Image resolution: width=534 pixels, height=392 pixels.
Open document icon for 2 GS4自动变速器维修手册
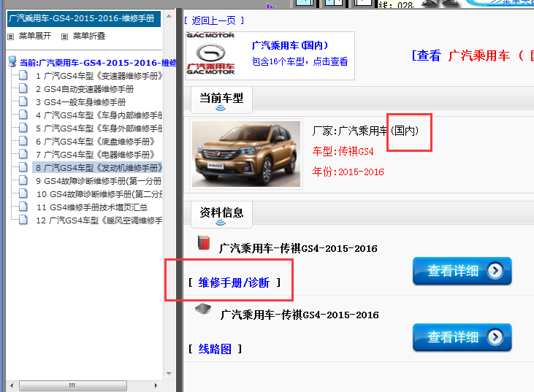click(x=23, y=88)
